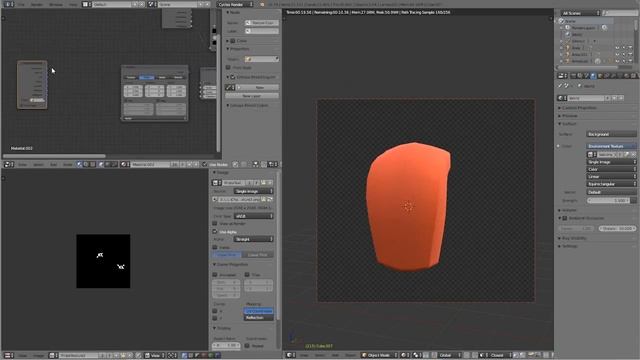This screenshot has height=360, width=640.
Task: Toggle the Repeat checkbox in Display panel
Action: 247,346
